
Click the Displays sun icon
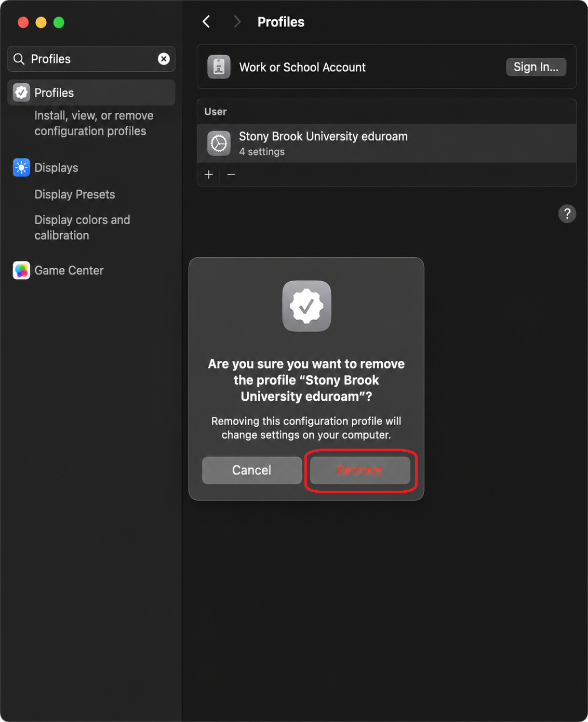pos(21,168)
